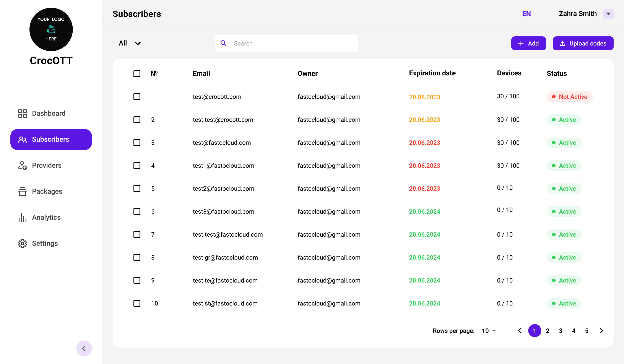The image size is (624, 364).
Task: Go to next page with right chevron
Action: click(601, 331)
